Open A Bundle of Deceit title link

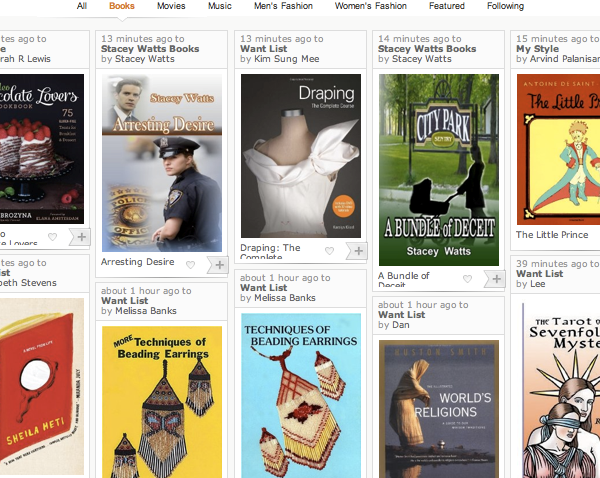pos(403,279)
